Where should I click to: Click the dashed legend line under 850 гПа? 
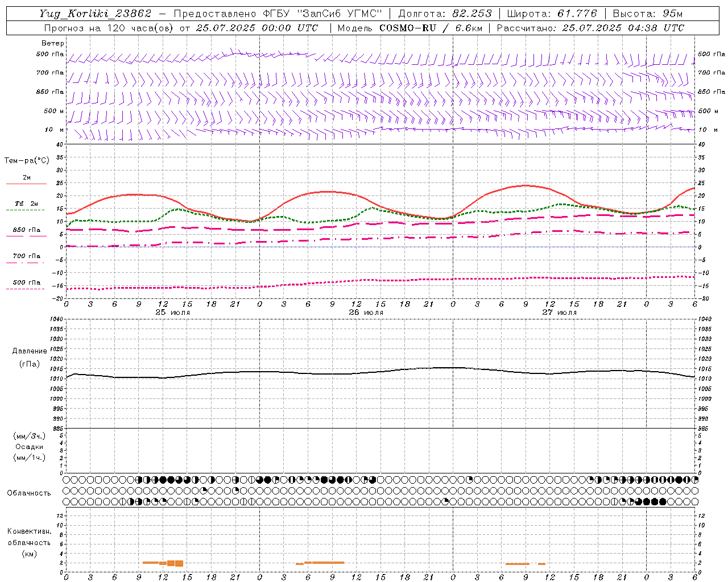(x=25, y=236)
